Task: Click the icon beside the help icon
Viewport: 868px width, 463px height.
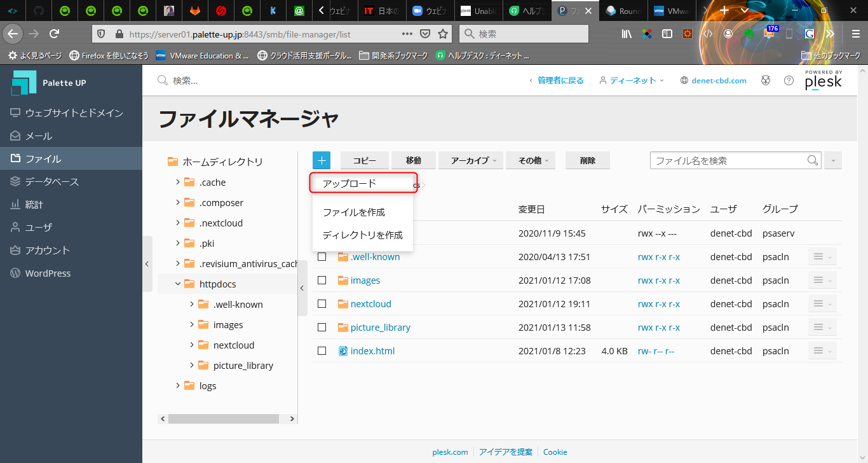Action: 766,81
